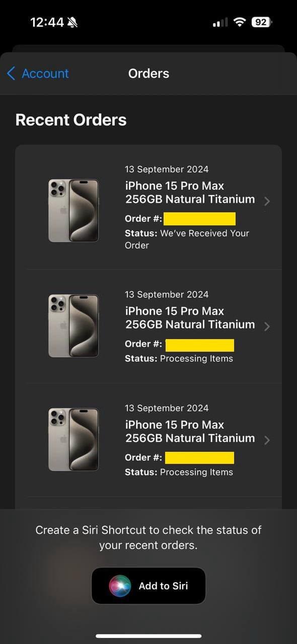The height and width of the screenshot is (644, 297).
Task: Tap the silent mode bell icon
Action: tap(73, 22)
